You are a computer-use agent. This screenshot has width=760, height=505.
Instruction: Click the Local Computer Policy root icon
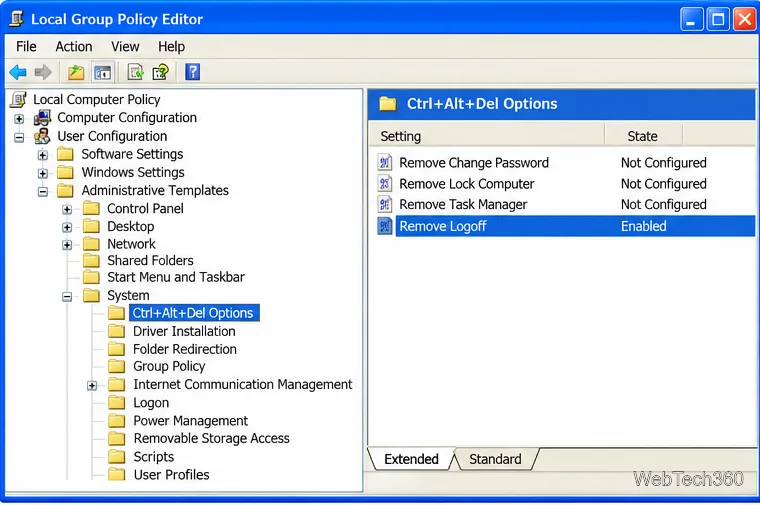click(x=18, y=99)
